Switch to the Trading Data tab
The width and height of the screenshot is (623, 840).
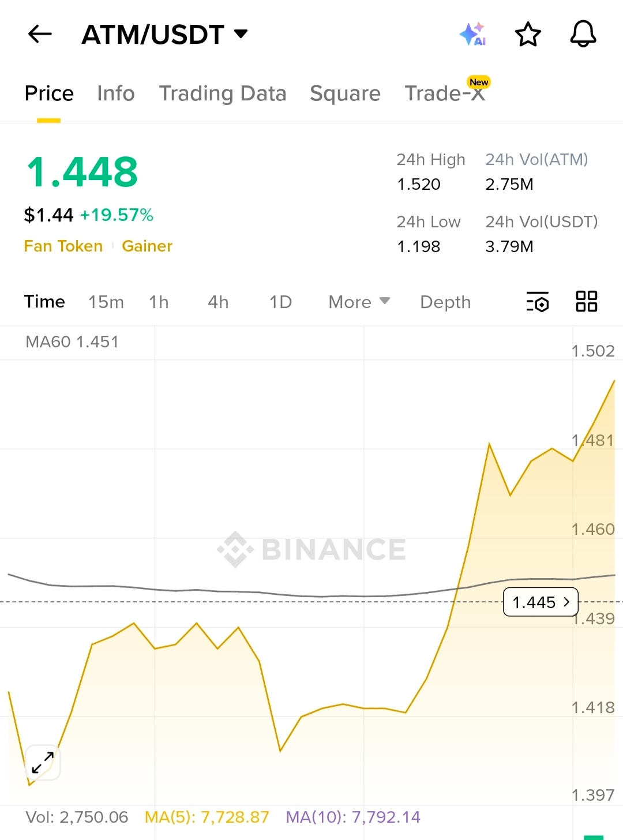coord(223,93)
